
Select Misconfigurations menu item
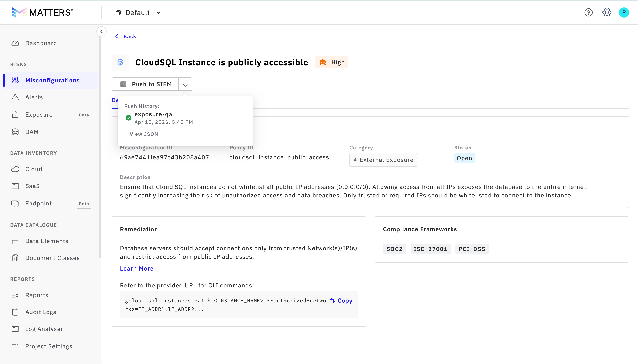52,80
